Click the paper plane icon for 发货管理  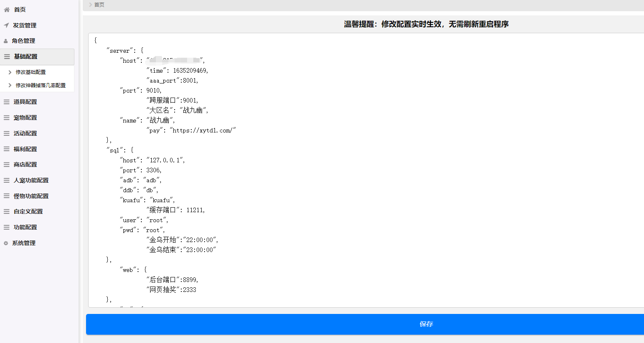(x=6, y=25)
